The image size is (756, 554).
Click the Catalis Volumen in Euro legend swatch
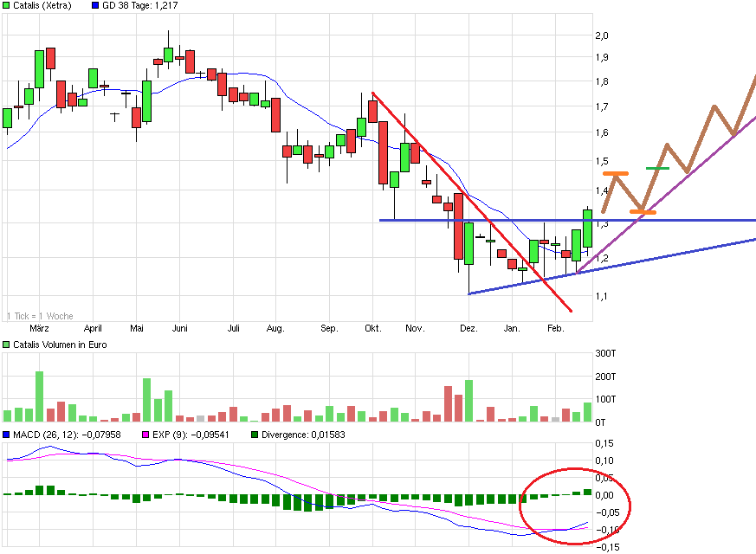[8, 345]
